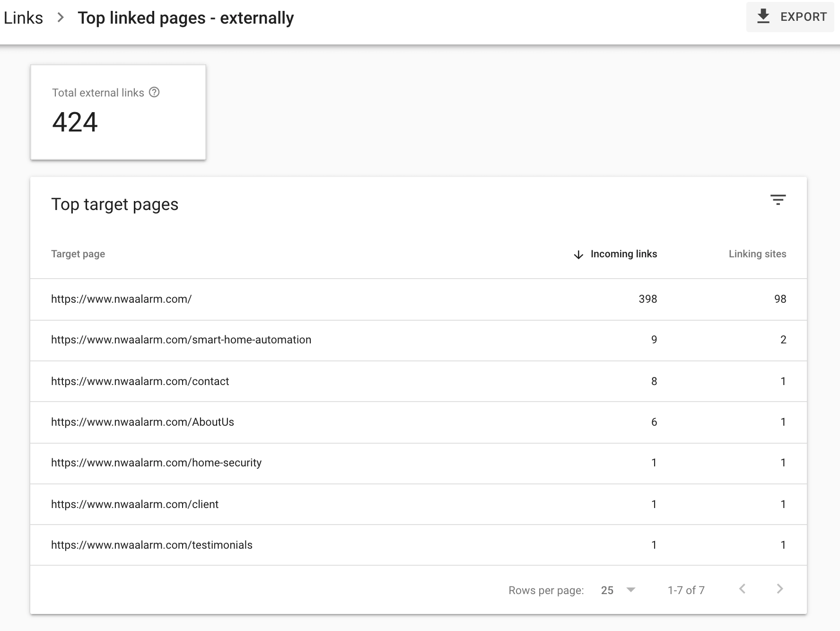Open the nwaalarm.com homepage row
The image size is (840, 631).
pos(121,299)
